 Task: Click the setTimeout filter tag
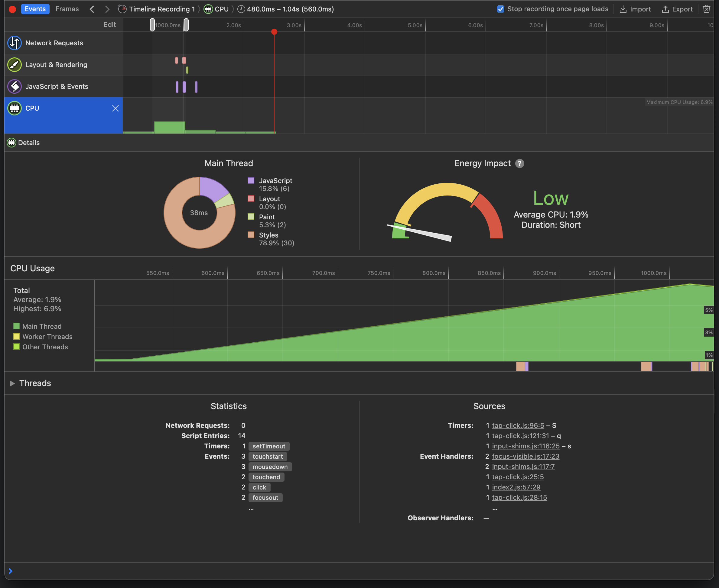click(269, 446)
